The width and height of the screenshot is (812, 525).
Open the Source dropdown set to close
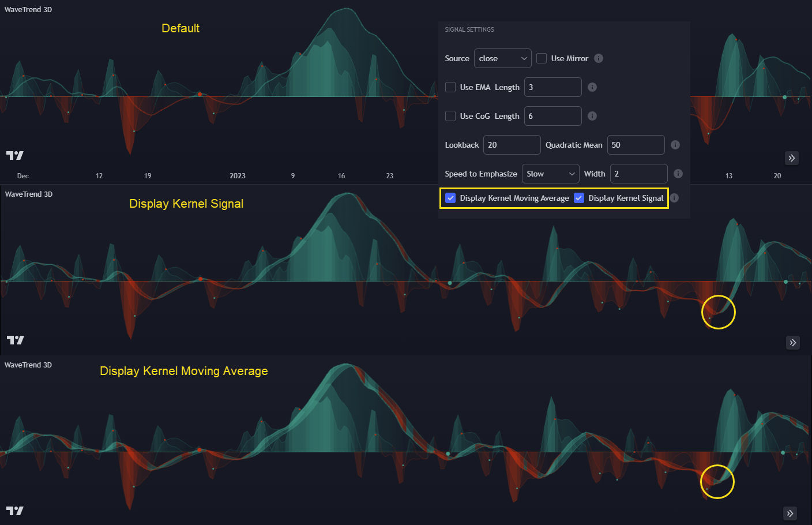(502, 58)
